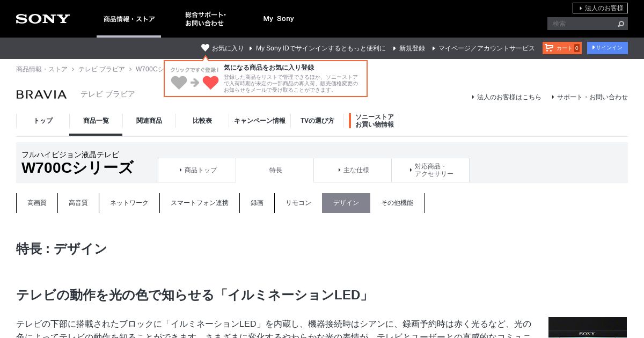Select TVの選び方 tab
This screenshot has width=644, height=338.
point(317,121)
